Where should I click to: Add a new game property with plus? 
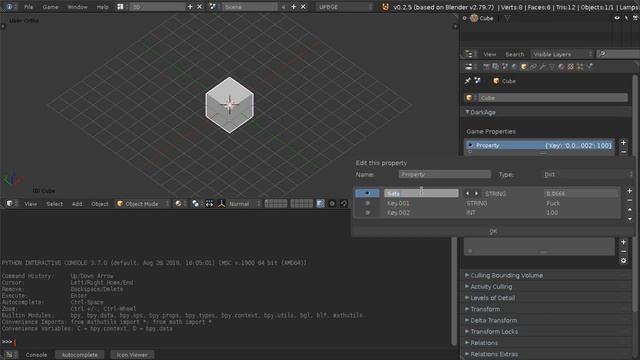[623, 143]
